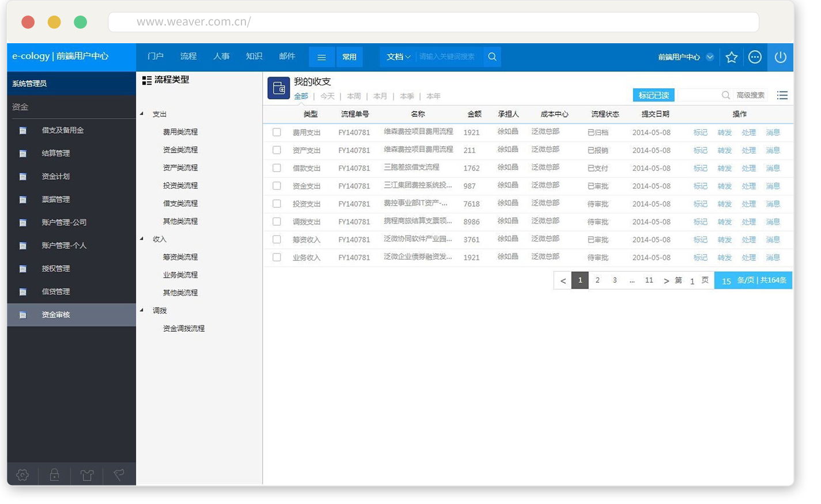
Task: Click the icon beside 账户管理-个人
Action: [23, 245]
